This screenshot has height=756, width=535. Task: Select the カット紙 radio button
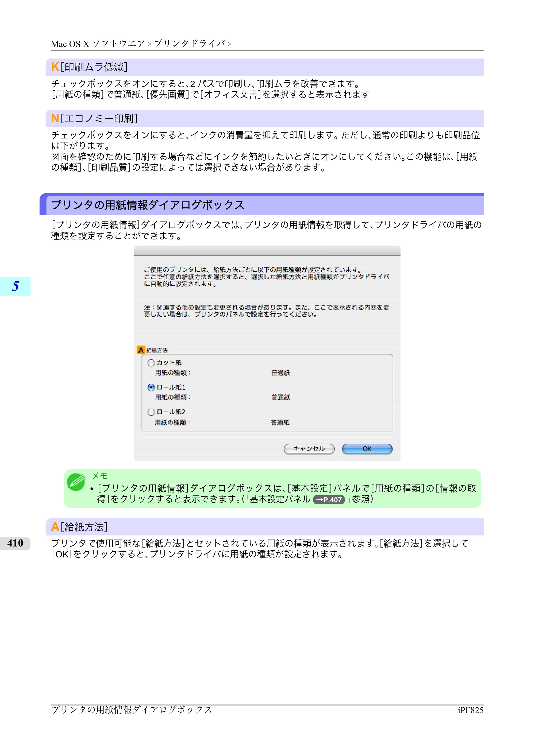(x=151, y=363)
